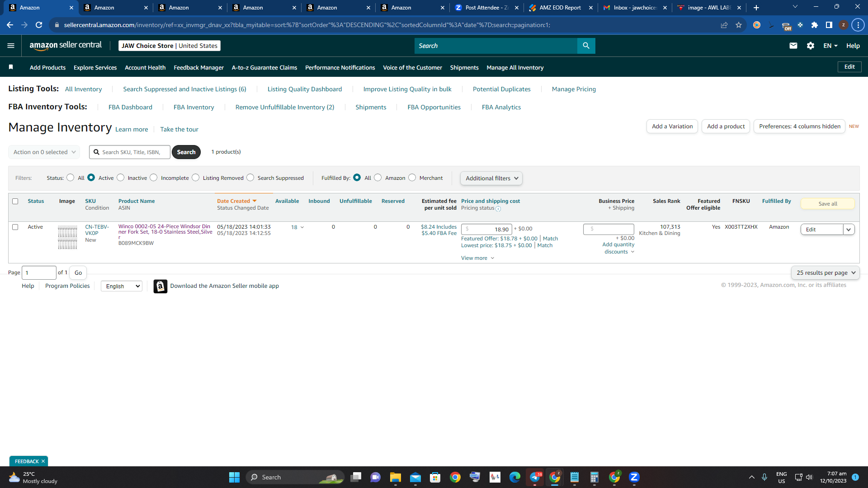This screenshot has height=488, width=868.
Task: Open Zoom from the taskbar
Action: 634,477
